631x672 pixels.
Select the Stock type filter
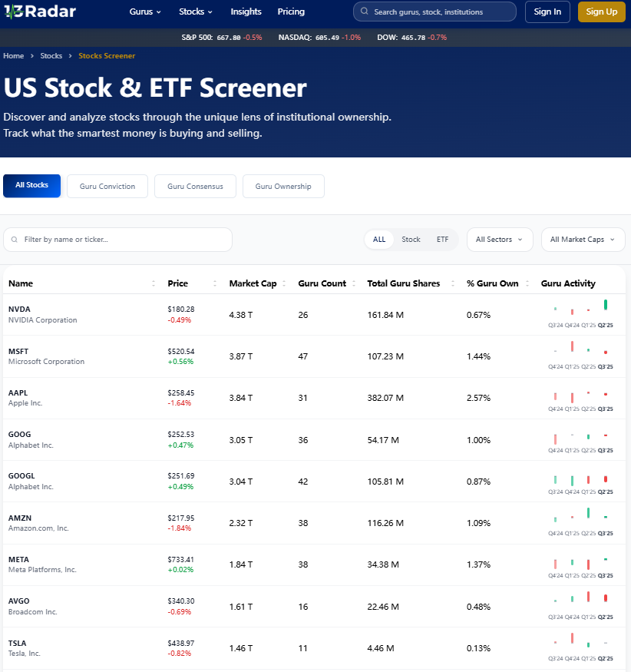[x=411, y=240]
